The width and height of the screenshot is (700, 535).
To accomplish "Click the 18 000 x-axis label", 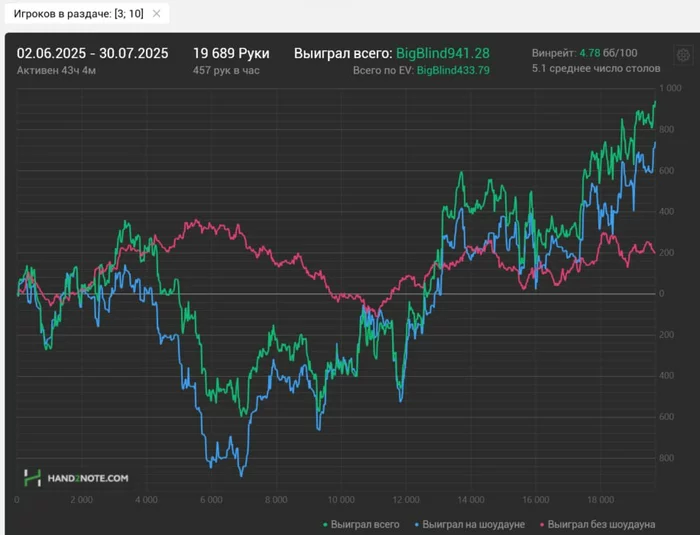I will point(600,500).
